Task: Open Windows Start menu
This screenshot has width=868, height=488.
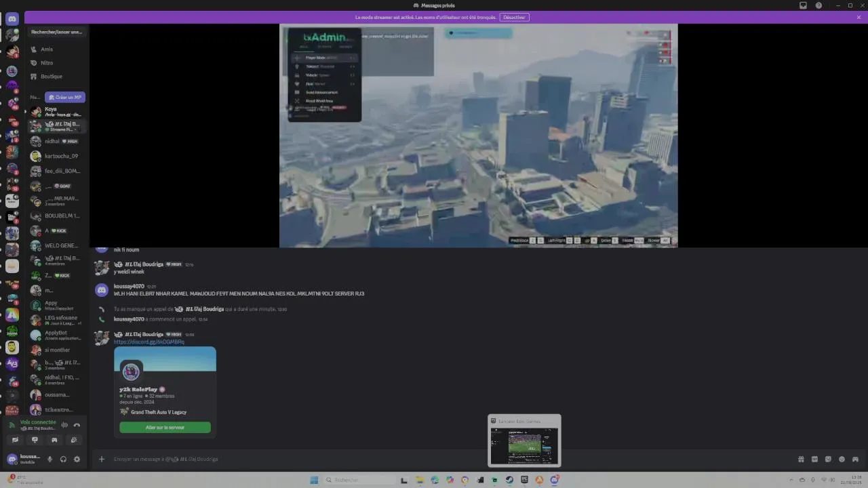Action: coord(314,480)
